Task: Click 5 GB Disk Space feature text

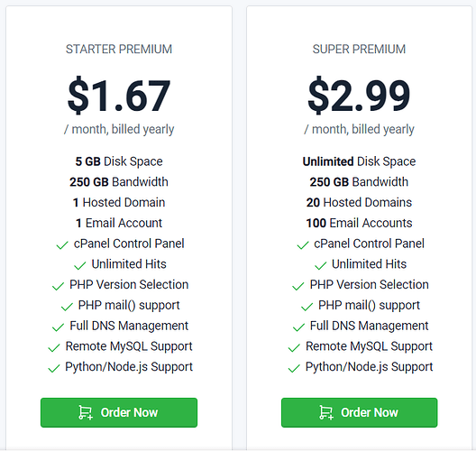Action: (119, 161)
